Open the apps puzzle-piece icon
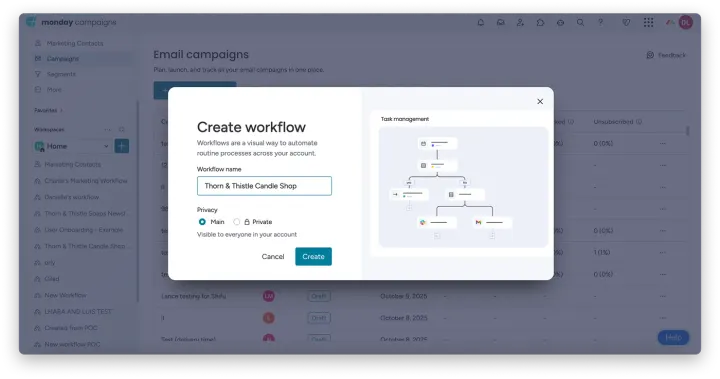The image size is (720, 379). click(540, 22)
